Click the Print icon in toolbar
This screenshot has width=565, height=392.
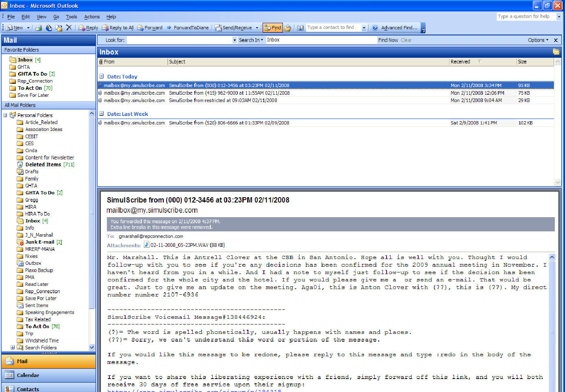tap(39, 28)
